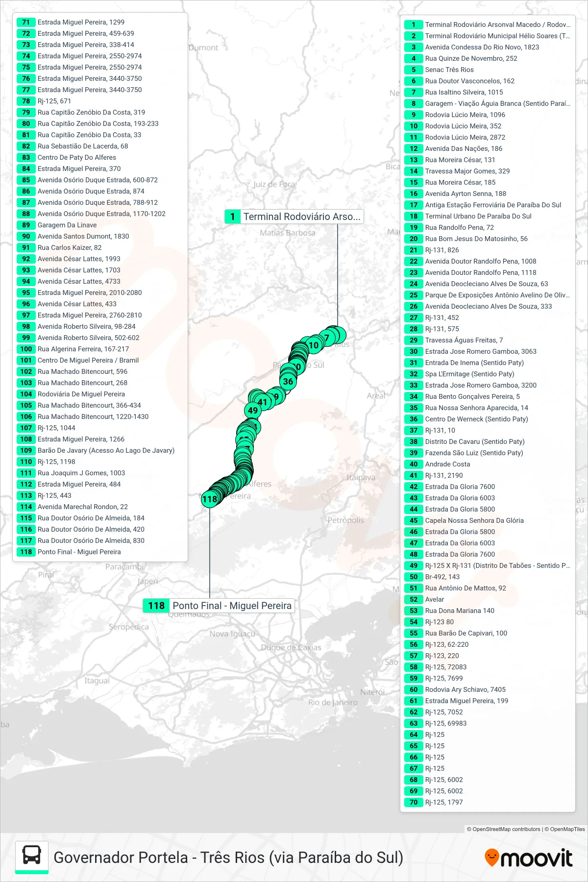Open the OpenMapTiles attribution link

(565, 829)
